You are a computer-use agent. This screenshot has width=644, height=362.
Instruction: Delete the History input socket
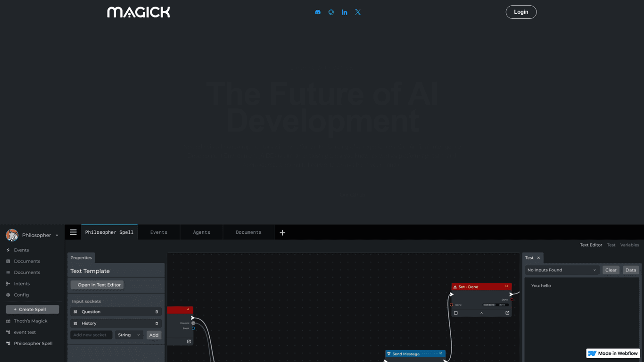[157, 323]
